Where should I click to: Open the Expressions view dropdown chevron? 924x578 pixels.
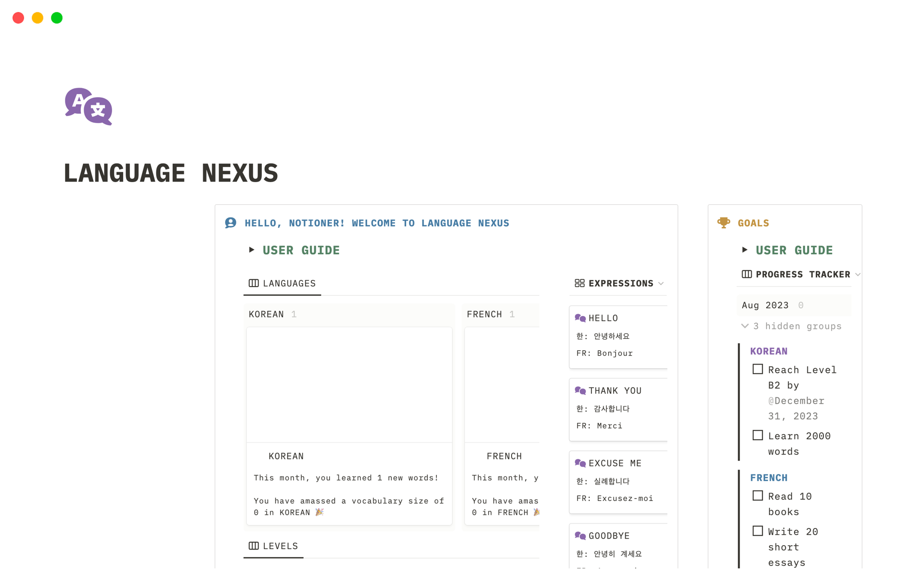coord(661,284)
